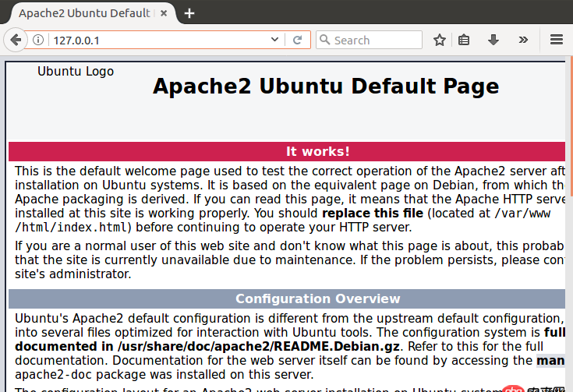Show bookmarks list icon

pos(464,40)
